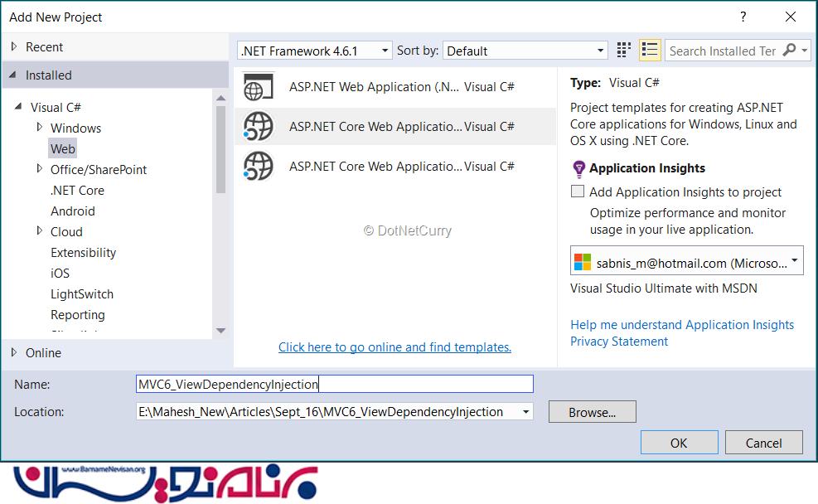Open the go online and find templates link
Viewport: 818px width, 504px height.
[x=394, y=347]
